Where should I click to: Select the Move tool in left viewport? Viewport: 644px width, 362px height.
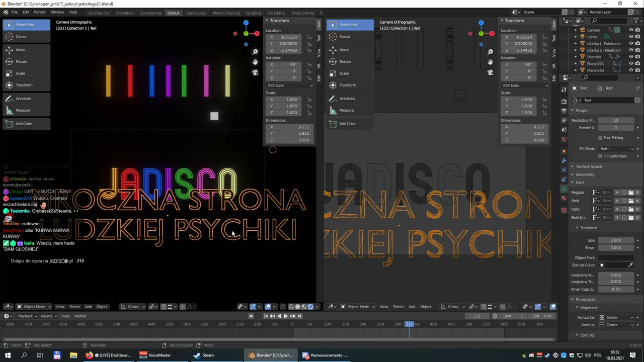pyautogui.click(x=26, y=50)
